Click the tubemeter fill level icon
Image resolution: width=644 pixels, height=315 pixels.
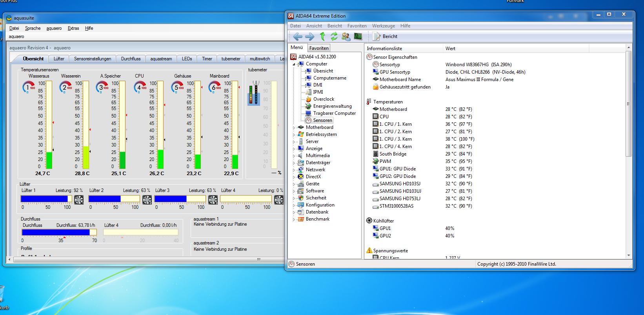pos(254,93)
